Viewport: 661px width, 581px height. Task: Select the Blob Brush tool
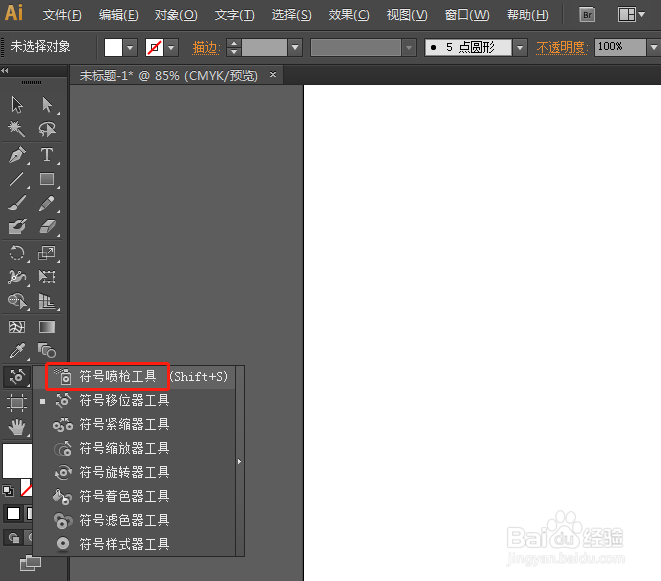click(x=17, y=227)
